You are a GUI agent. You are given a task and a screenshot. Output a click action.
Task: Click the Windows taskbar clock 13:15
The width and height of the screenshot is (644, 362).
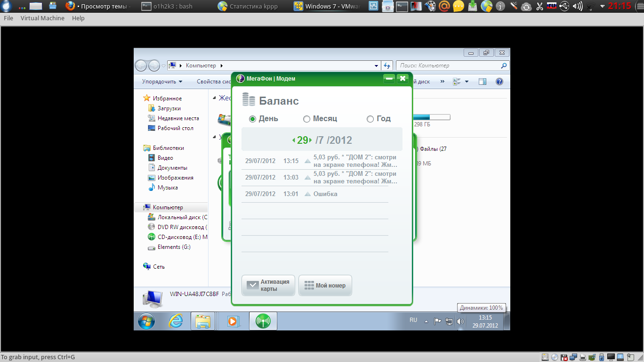[x=485, y=321]
